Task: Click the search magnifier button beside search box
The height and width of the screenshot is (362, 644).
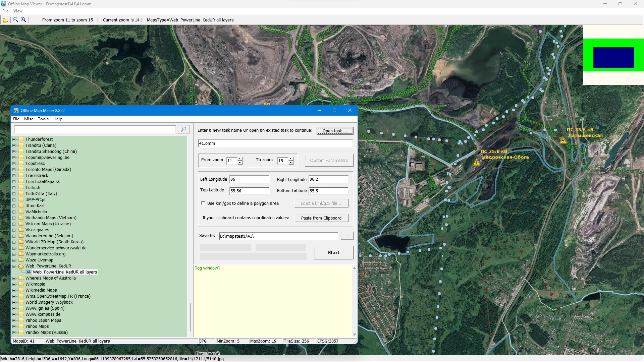Action: click(x=183, y=129)
